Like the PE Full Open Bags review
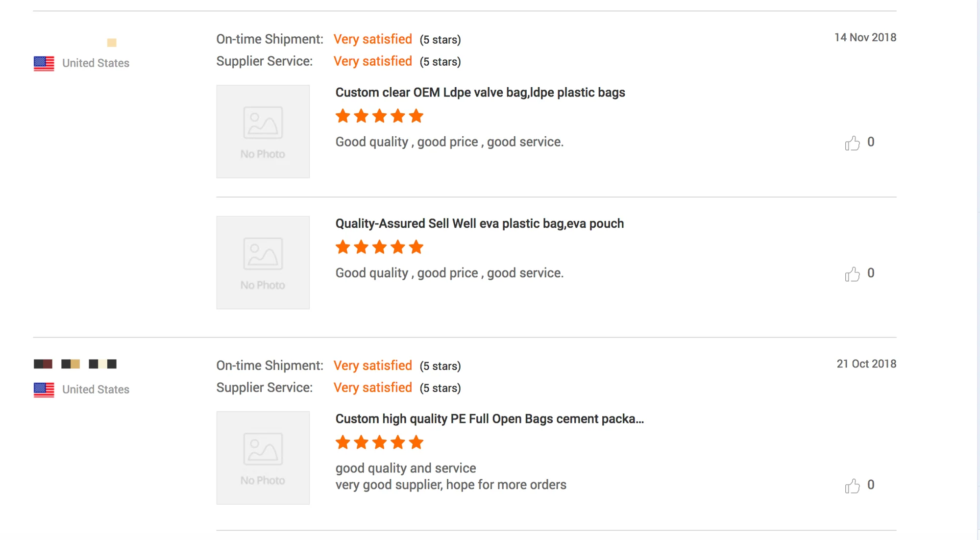980x540 pixels. (852, 486)
